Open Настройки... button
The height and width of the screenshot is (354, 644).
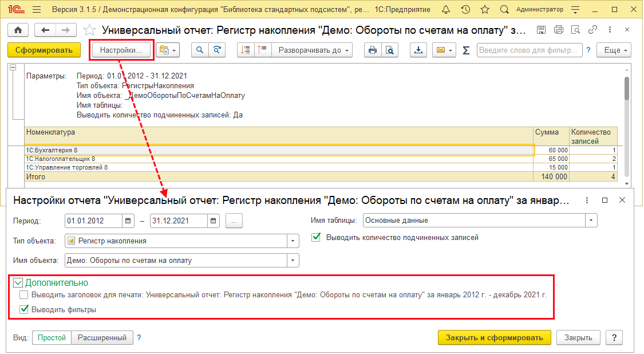tap(121, 50)
